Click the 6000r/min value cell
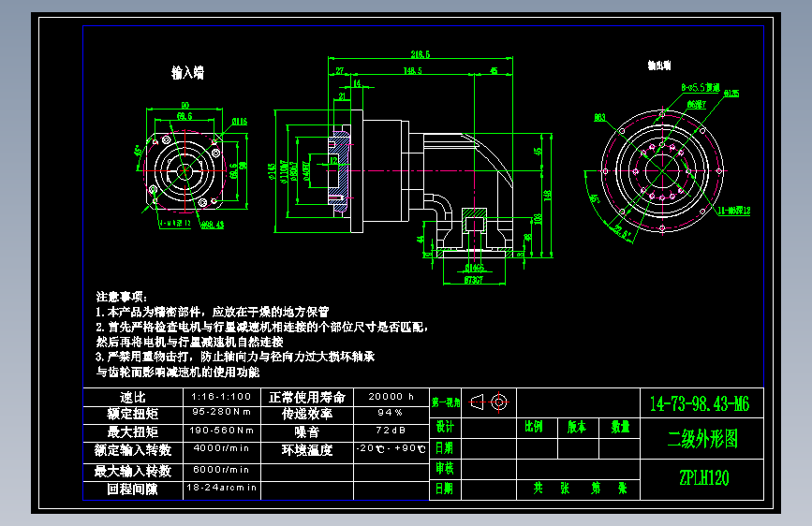Viewport: 812px width, 526px height. click(x=221, y=470)
